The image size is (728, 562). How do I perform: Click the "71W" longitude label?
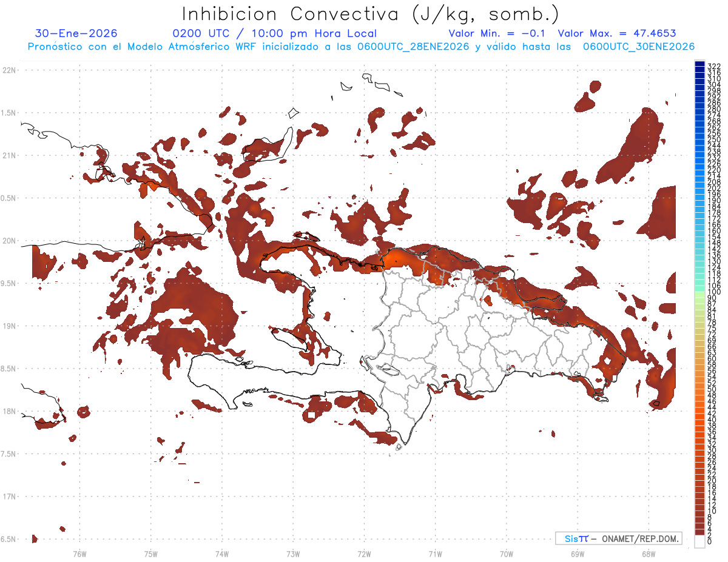pyautogui.click(x=435, y=554)
